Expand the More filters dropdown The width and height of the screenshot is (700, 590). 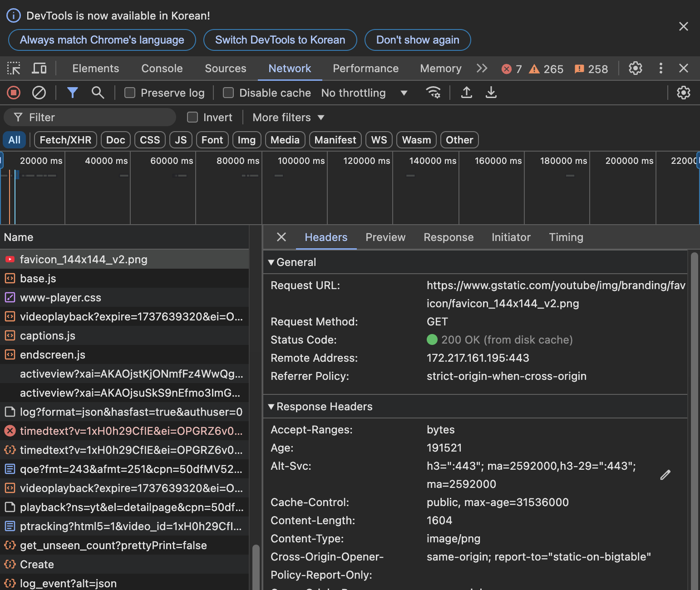[288, 118]
